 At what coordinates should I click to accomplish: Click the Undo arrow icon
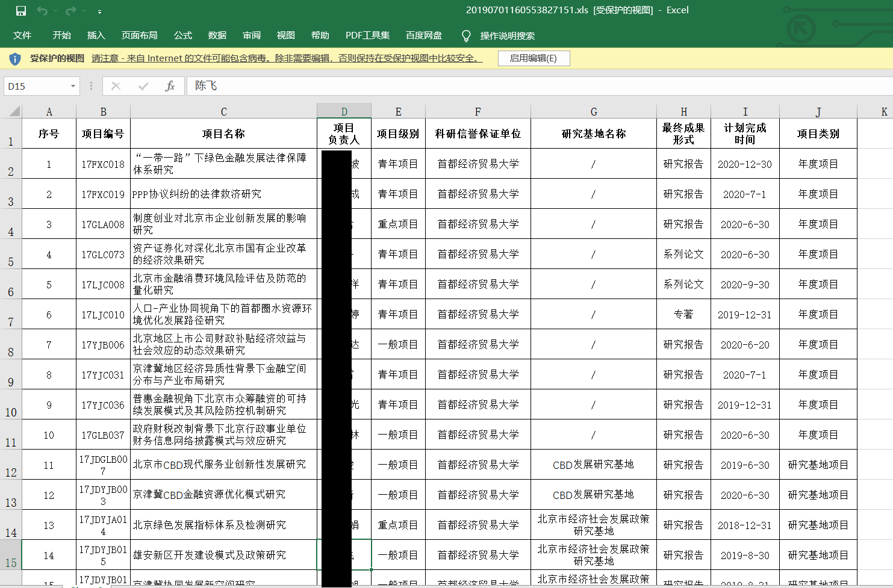(x=42, y=11)
